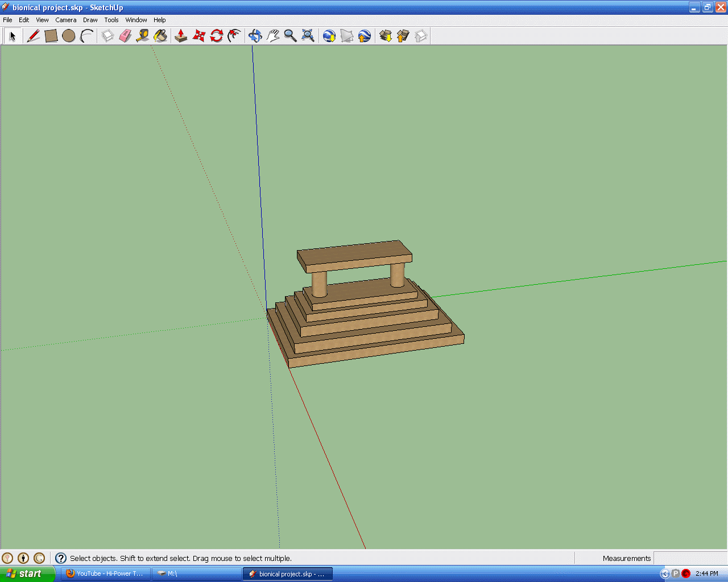
Task: Activate the Eraser tool
Action: (125, 36)
